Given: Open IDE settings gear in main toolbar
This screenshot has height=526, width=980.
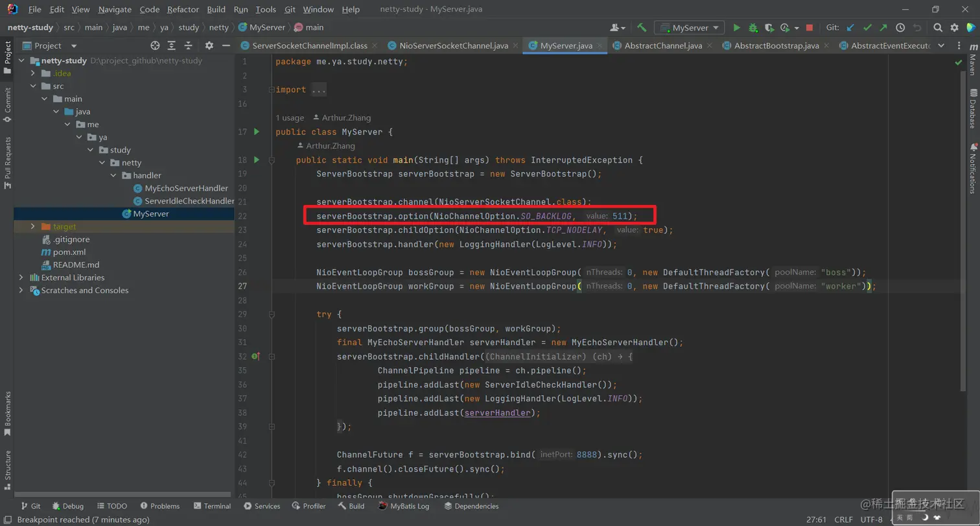Looking at the screenshot, I should tap(954, 28).
